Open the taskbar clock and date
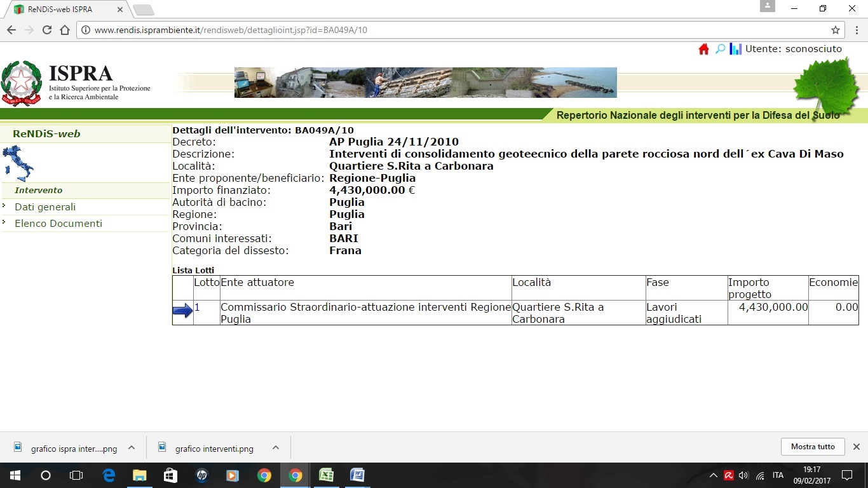Viewport: 868px width, 488px height. point(811,475)
